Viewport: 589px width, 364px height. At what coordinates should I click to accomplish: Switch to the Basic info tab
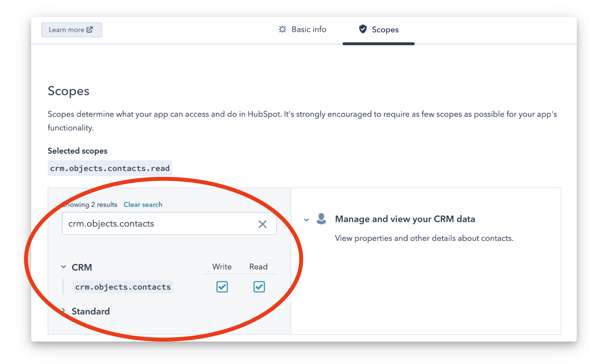pyautogui.click(x=308, y=30)
